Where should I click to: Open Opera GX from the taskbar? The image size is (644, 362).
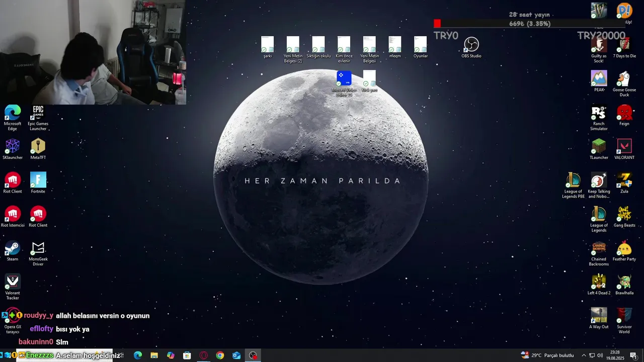203,355
